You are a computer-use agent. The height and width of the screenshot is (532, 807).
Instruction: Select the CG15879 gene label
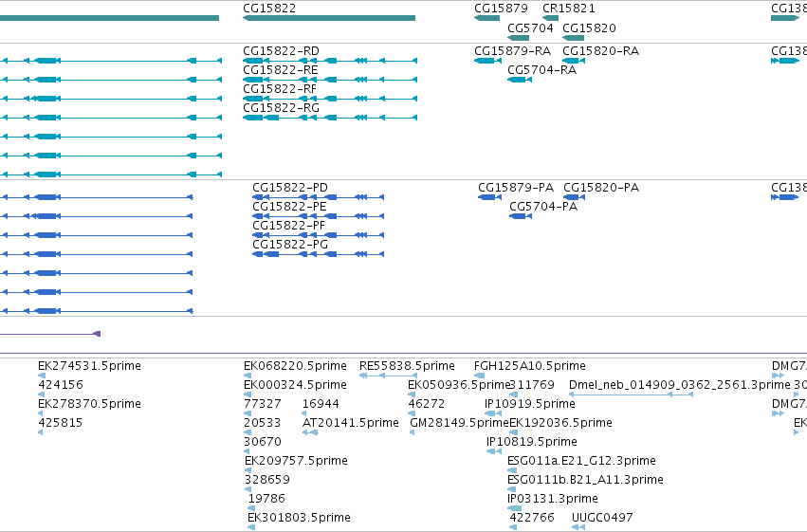tap(501, 9)
